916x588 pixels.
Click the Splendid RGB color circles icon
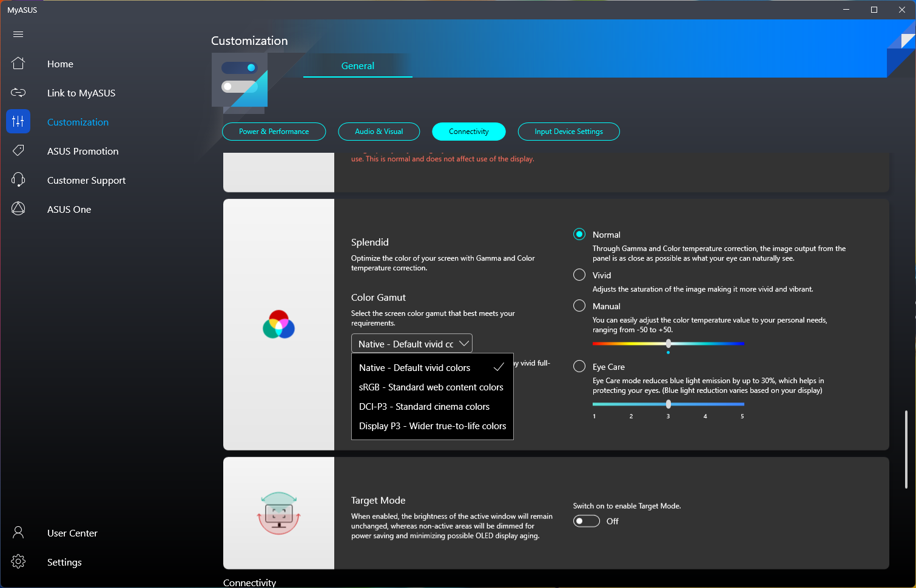pos(278,324)
